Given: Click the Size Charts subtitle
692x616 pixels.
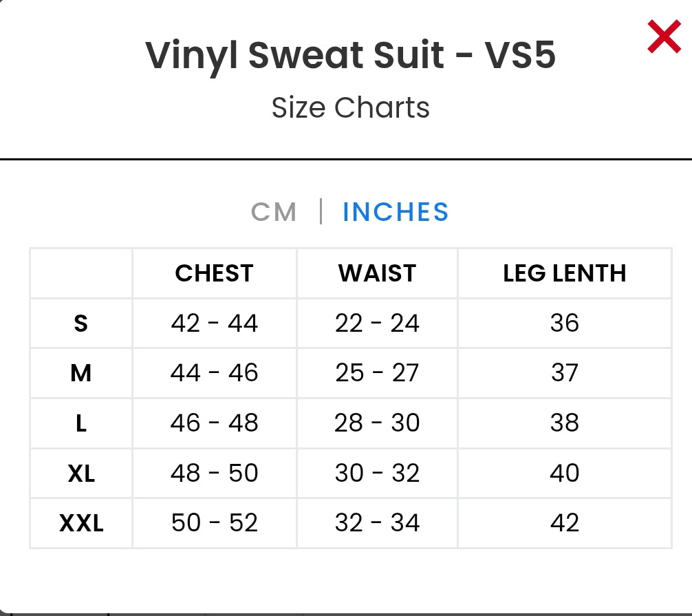Looking at the screenshot, I should [x=350, y=108].
